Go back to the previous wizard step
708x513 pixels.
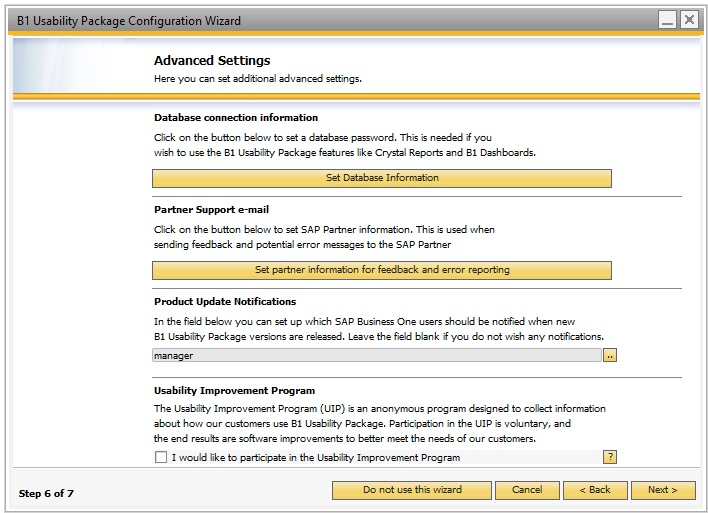[x=595, y=490]
